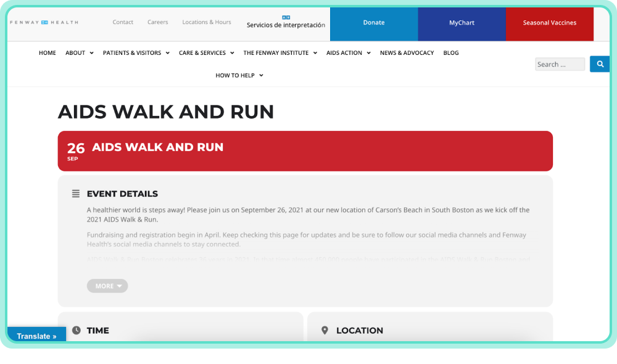Screen dimensions: 617x364
Task: Click the Donate button
Action: click(374, 24)
